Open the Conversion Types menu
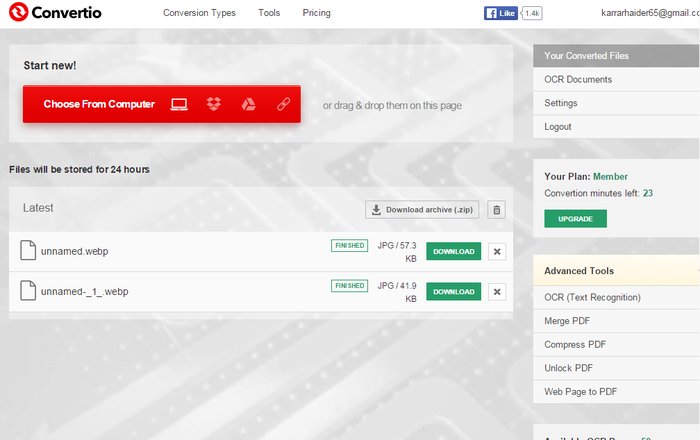 [199, 13]
